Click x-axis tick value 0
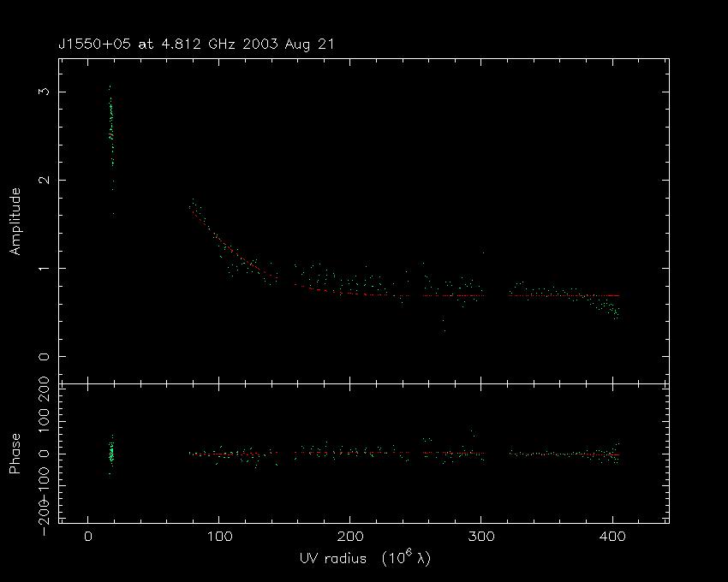The image size is (728, 582). tap(87, 537)
